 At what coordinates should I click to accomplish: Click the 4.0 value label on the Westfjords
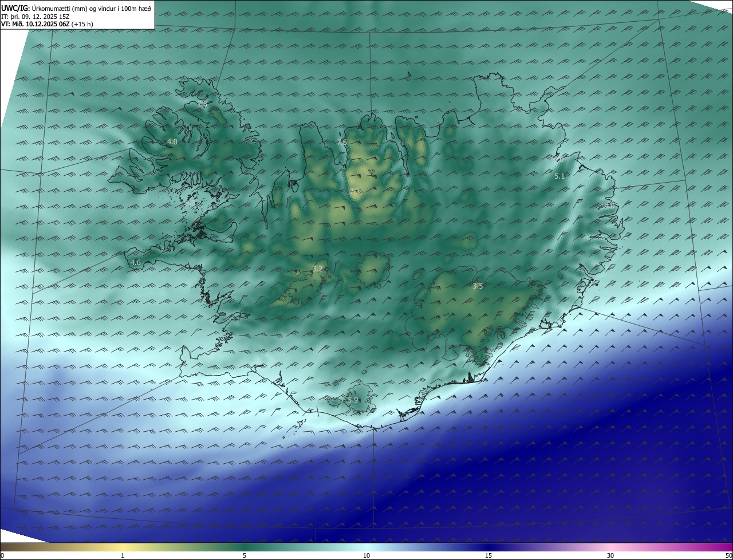(x=172, y=141)
